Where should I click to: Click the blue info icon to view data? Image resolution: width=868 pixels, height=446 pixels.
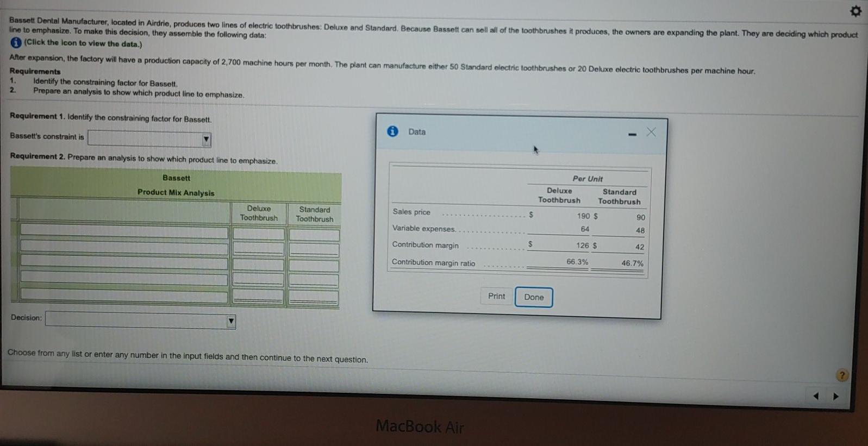point(16,43)
